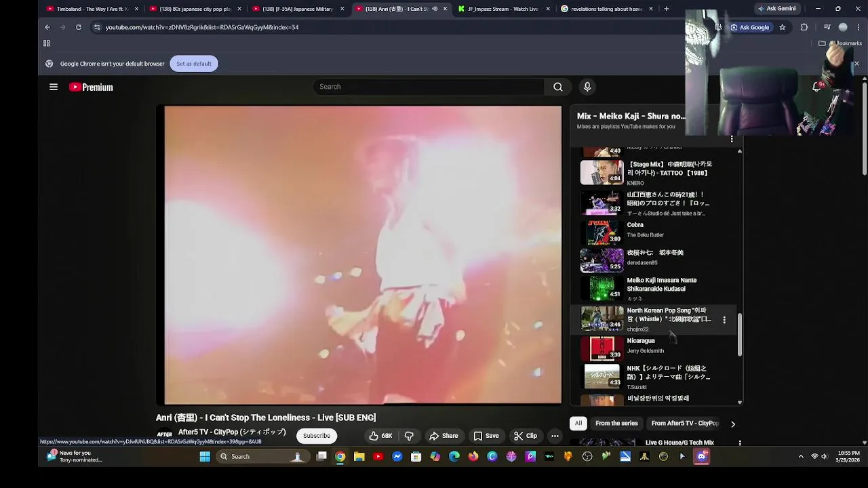Screen dimensions: 868x488
Task: Open Firefox from the taskbar
Action: click(473, 457)
